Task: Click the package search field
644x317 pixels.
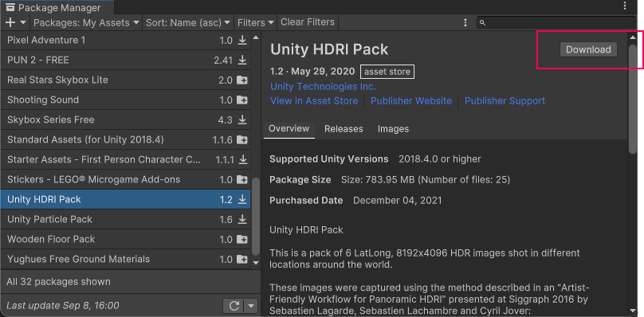Action: (556, 22)
